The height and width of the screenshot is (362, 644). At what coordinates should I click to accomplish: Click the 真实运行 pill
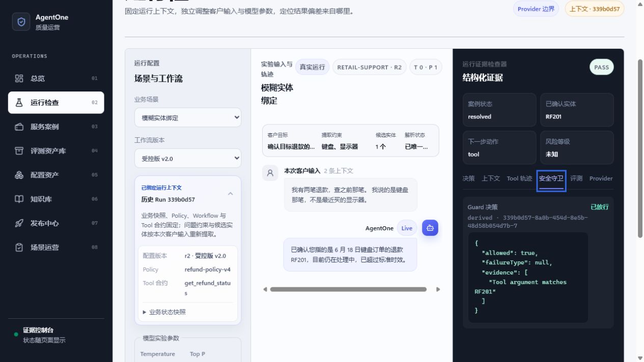[x=312, y=67]
